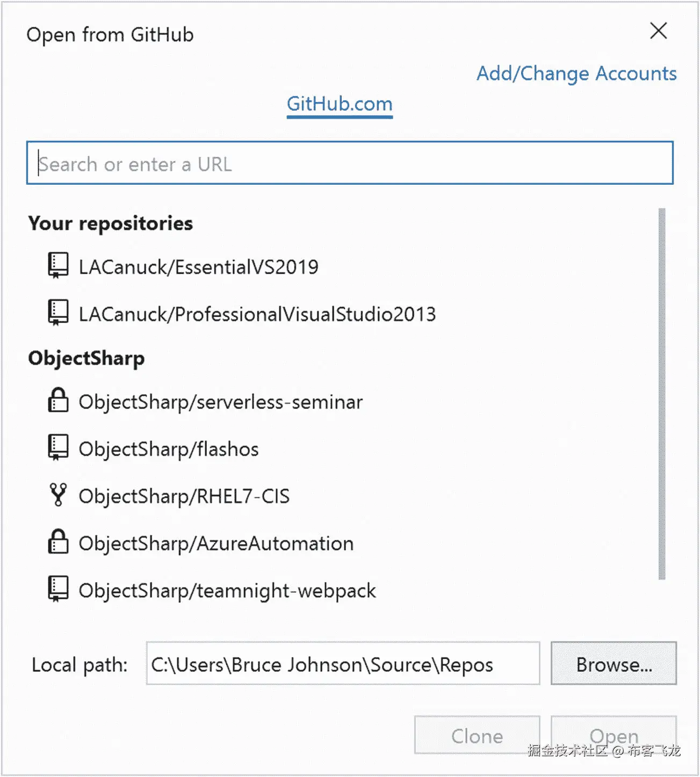Click the repo icon beside LACanuck/EssentialVS2019
The height and width of the screenshot is (777, 700).
[x=58, y=266]
